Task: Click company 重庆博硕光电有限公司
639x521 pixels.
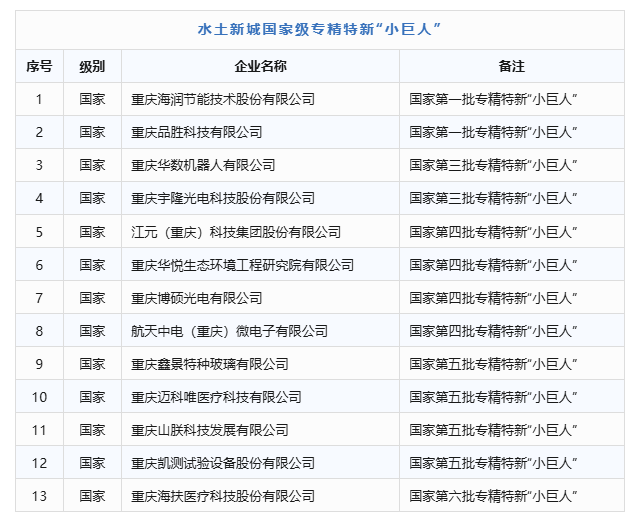Action: pos(196,298)
